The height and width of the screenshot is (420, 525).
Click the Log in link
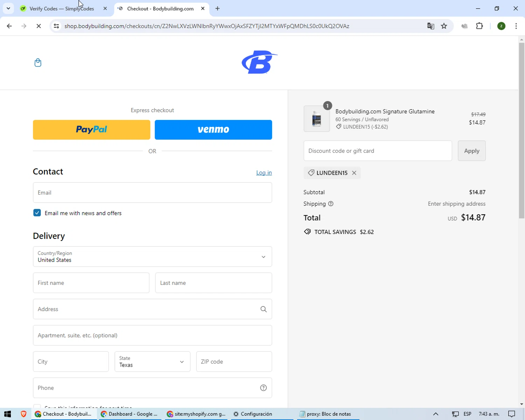point(264,173)
